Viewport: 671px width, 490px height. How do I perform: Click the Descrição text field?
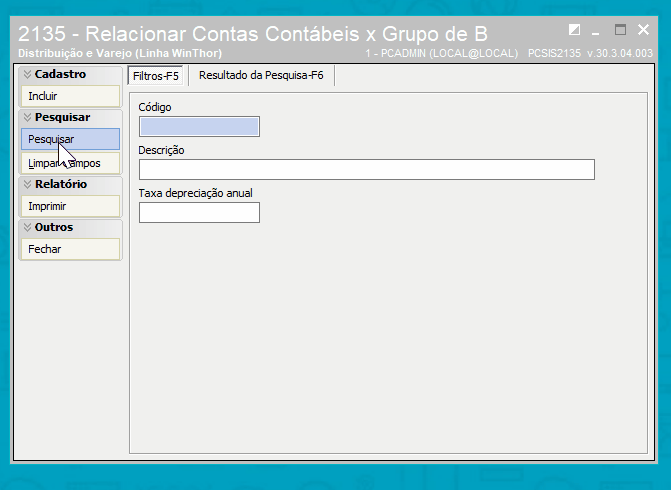click(367, 169)
